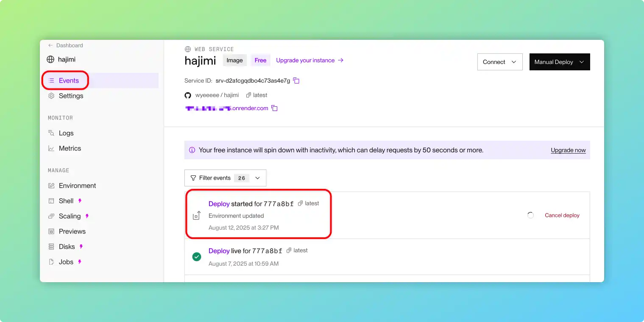The image size is (644, 322).
Task: Open the Jobs page
Action: 66,262
